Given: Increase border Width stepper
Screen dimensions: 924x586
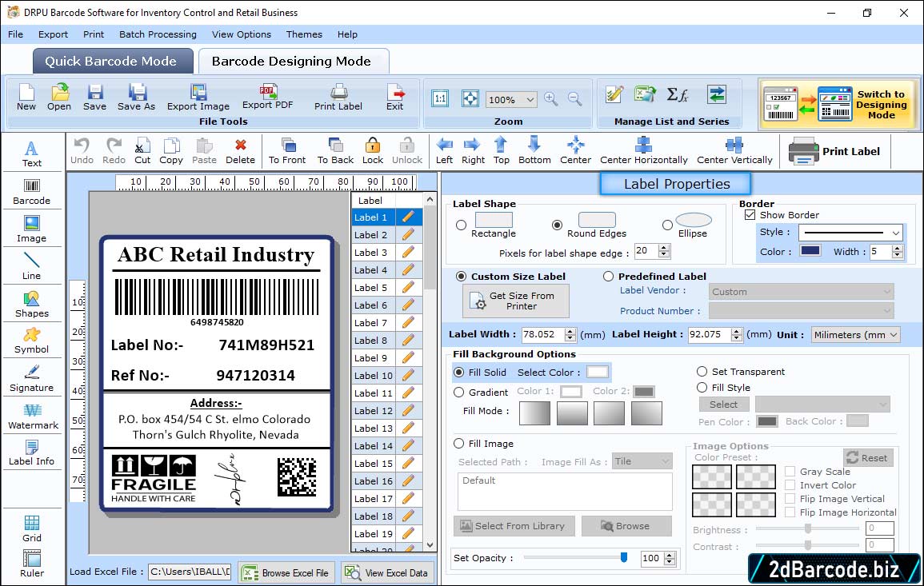Looking at the screenshot, I should point(898,249).
